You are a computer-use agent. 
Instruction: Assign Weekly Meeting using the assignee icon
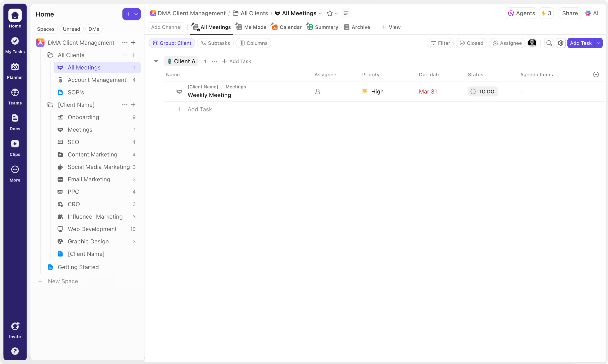point(317,92)
